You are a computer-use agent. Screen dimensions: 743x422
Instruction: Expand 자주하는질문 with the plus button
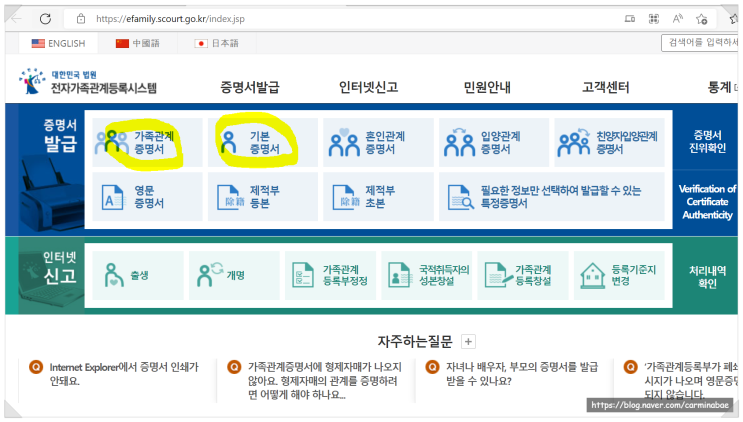pyautogui.click(x=468, y=341)
